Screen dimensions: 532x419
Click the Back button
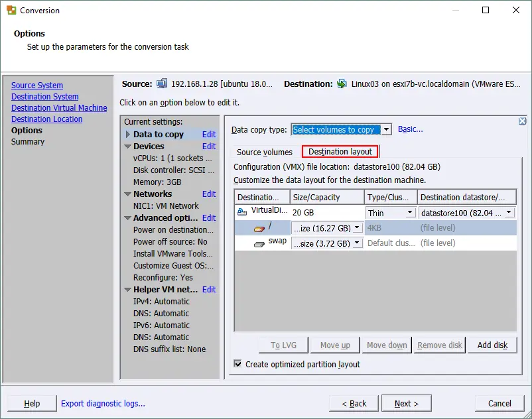pos(354,403)
